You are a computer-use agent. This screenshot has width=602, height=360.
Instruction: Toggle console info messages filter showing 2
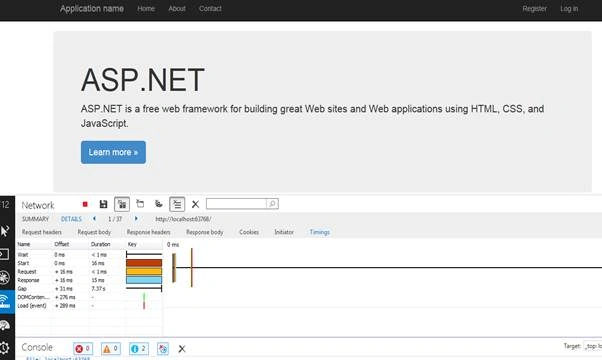pyautogui.click(x=139, y=349)
